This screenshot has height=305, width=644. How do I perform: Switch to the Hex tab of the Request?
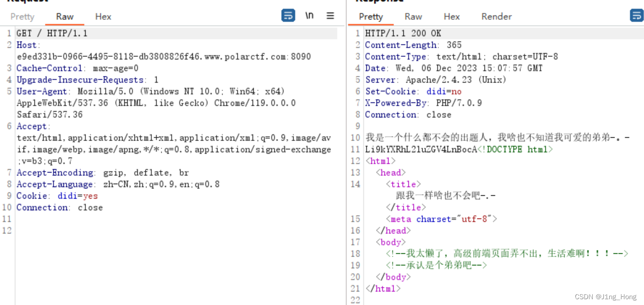point(103,16)
